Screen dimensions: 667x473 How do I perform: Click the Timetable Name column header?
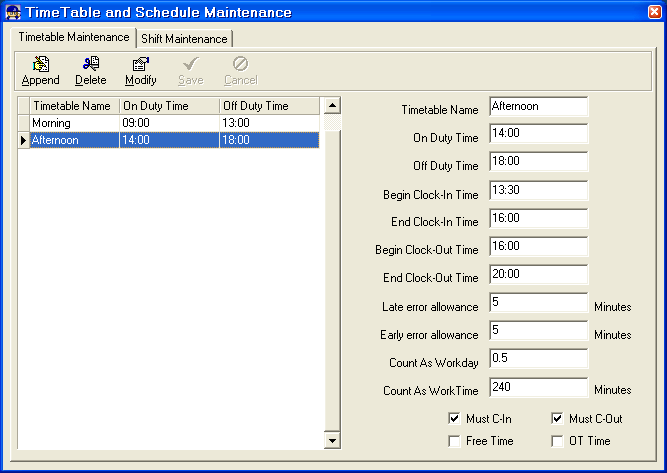[73, 106]
